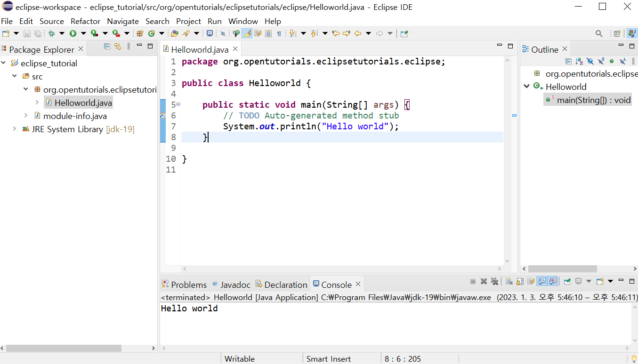Expand the JRE System Library node
Image resolution: width=638 pixels, height=364 pixels.
click(x=15, y=129)
